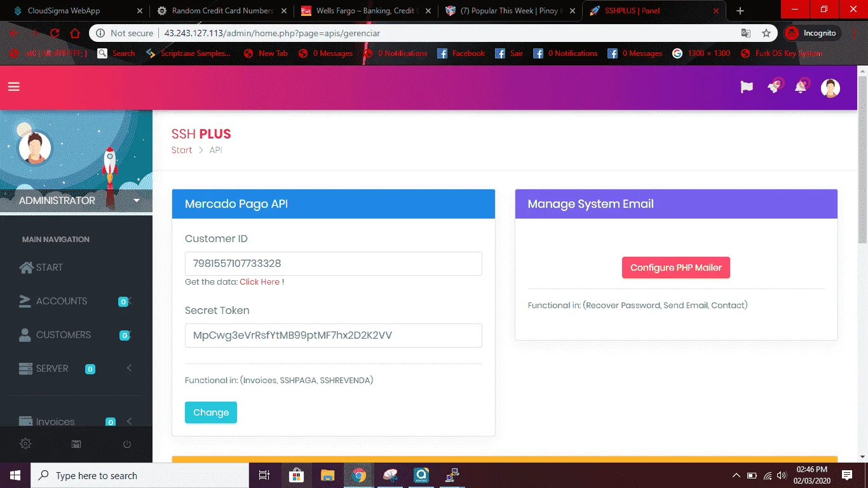The height and width of the screenshot is (488, 868).
Task: Open Microsoft Store from taskbar
Action: 296,475
